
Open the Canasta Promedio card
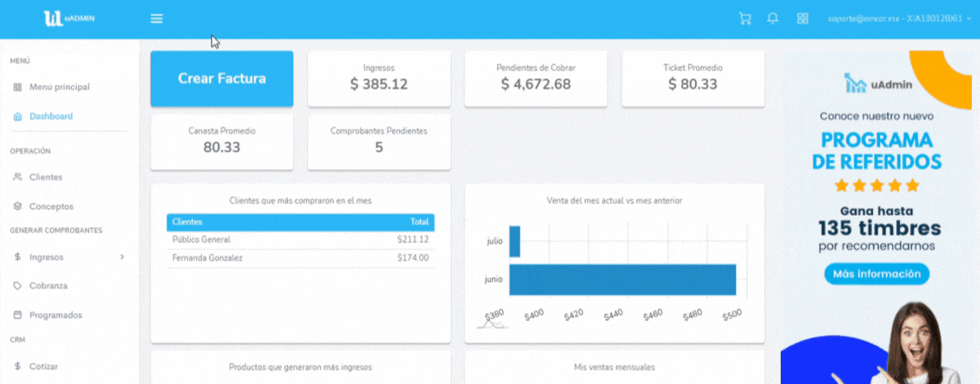tap(222, 141)
